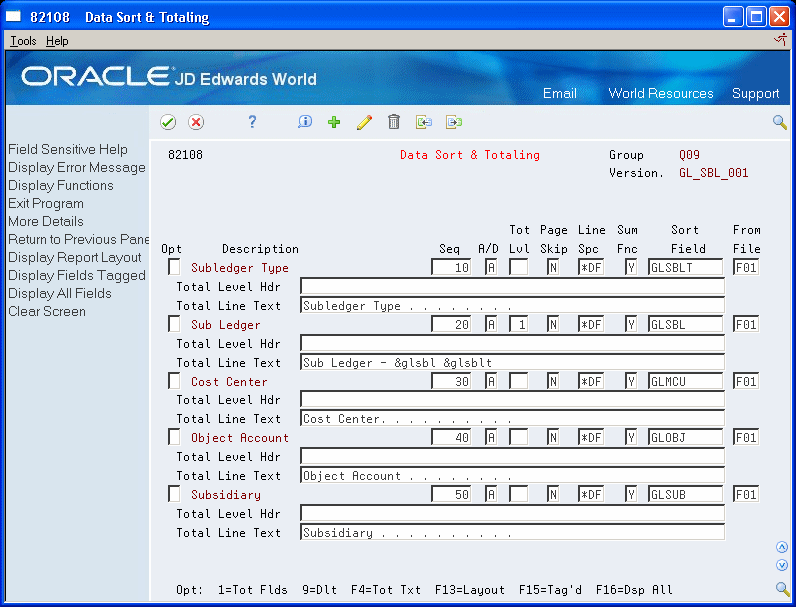The height and width of the screenshot is (607, 796).
Task: Click Tot Lvl field for Sub Ledger
Action: pyautogui.click(x=518, y=324)
